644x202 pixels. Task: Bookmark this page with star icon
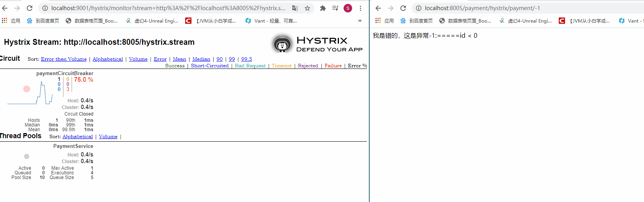click(307, 8)
